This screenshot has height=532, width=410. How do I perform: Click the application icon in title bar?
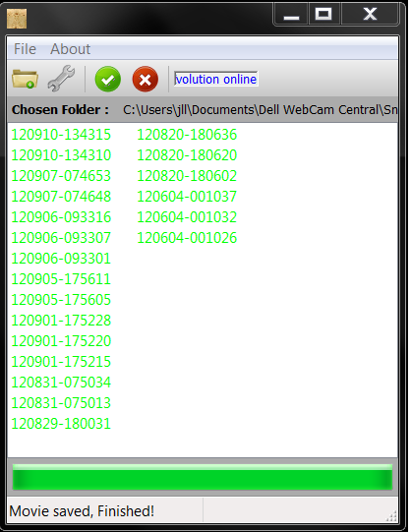(17, 19)
